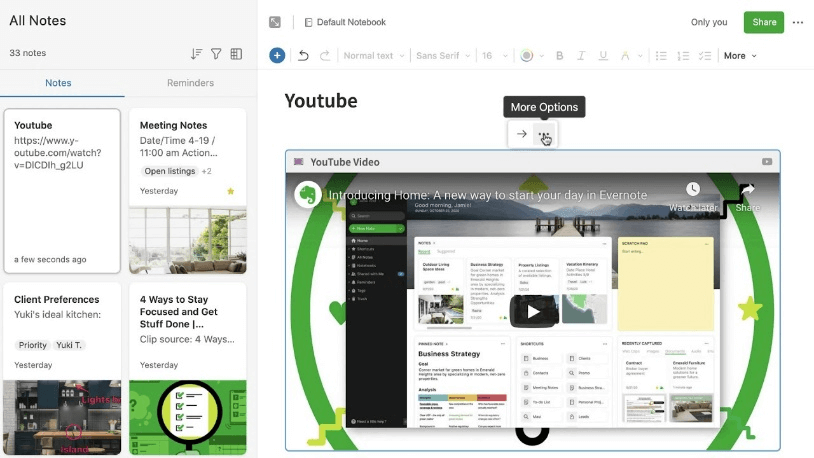Expand the note to full screen
The height and width of the screenshot is (458, 814).
(x=275, y=22)
